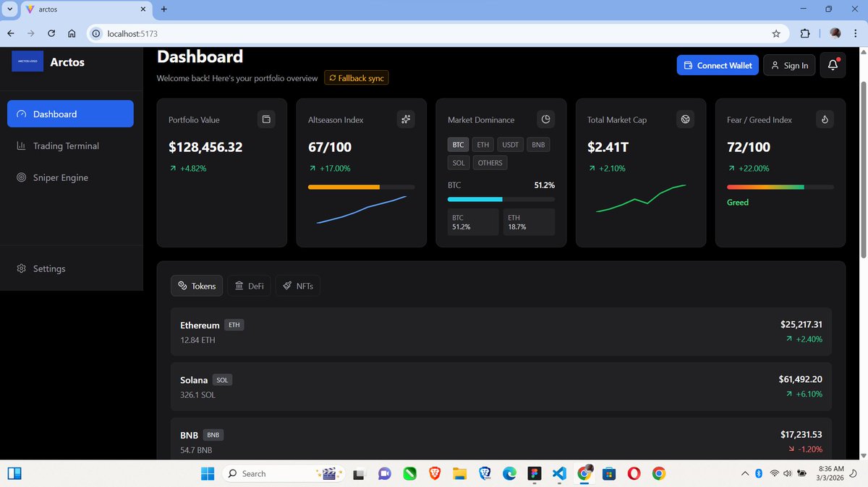Click the Total Market Cap globe icon
Image resolution: width=868 pixels, height=487 pixels.
(x=685, y=119)
